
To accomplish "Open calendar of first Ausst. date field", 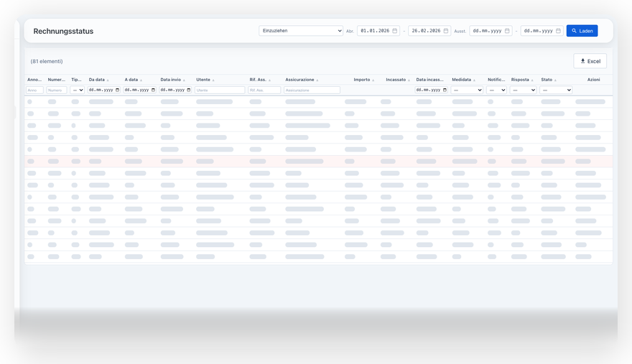I will coord(507,31).
